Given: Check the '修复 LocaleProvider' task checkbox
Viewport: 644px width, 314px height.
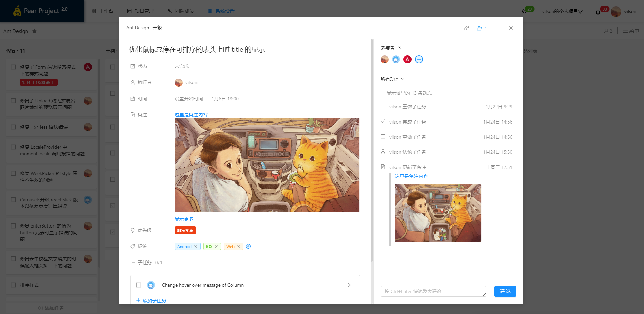Looking at the screenshot, I should click(x=13, y=147).
